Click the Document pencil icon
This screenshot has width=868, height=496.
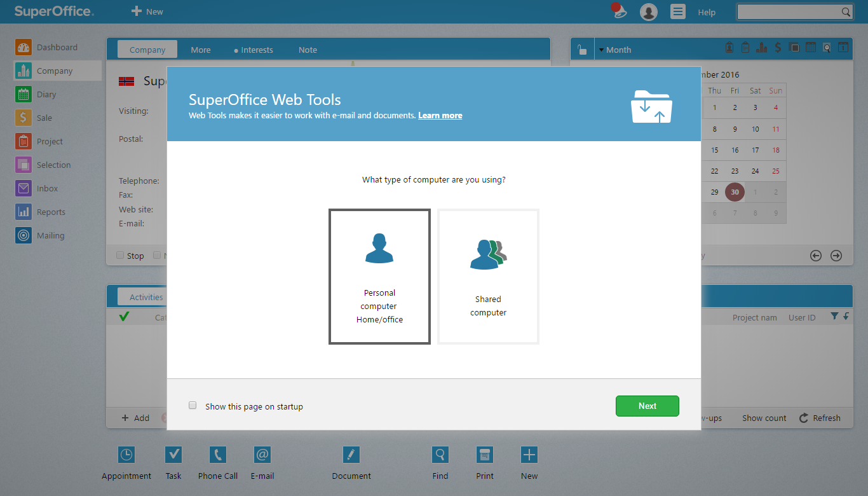click(x=351, y=455)
